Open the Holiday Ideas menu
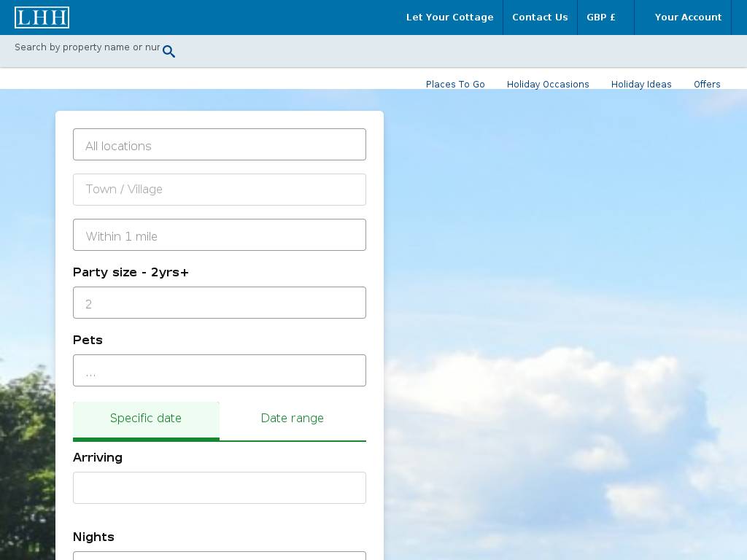Viewport: 747px width, 560px height. click(x=641, y=85)
